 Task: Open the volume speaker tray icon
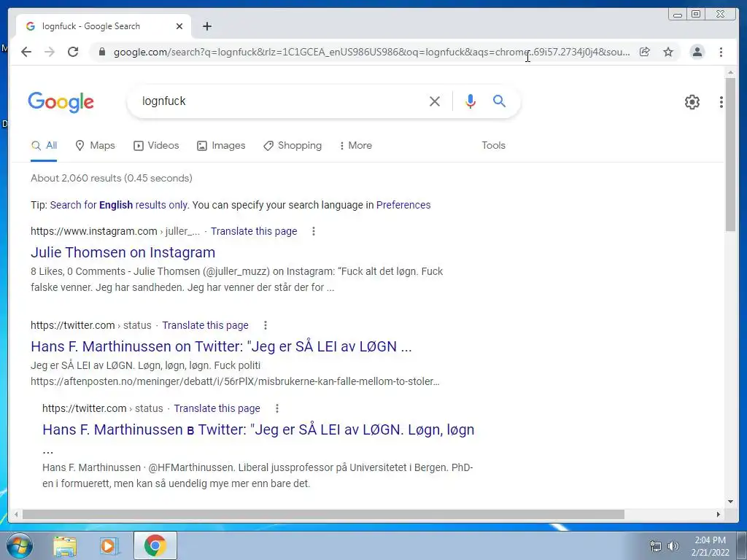click(673, 546)
